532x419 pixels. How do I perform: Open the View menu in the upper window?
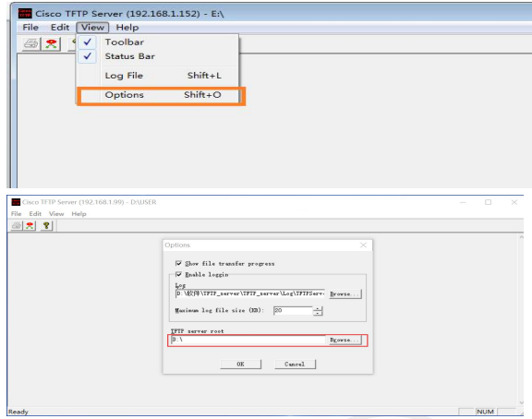tap(92, 28)
